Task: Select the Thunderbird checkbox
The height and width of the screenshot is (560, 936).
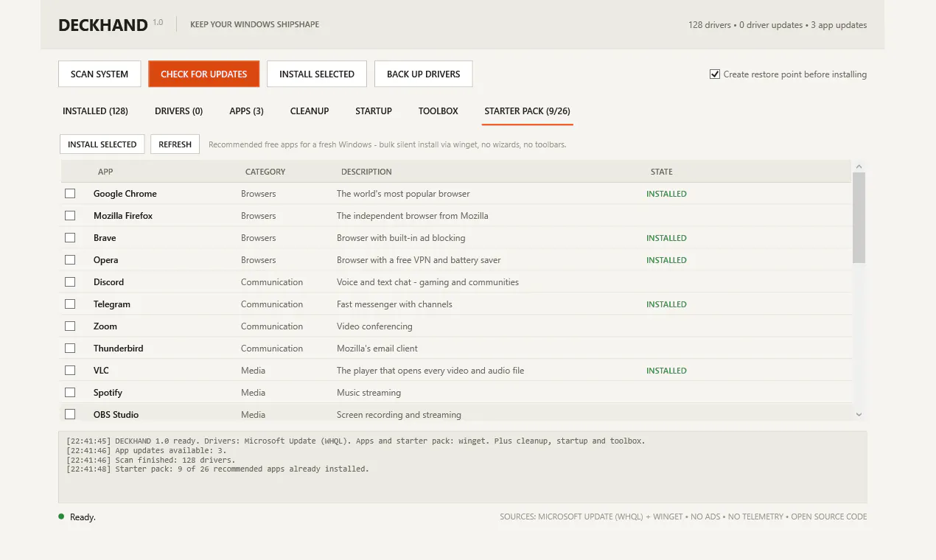Action: [x=70, y=349]
